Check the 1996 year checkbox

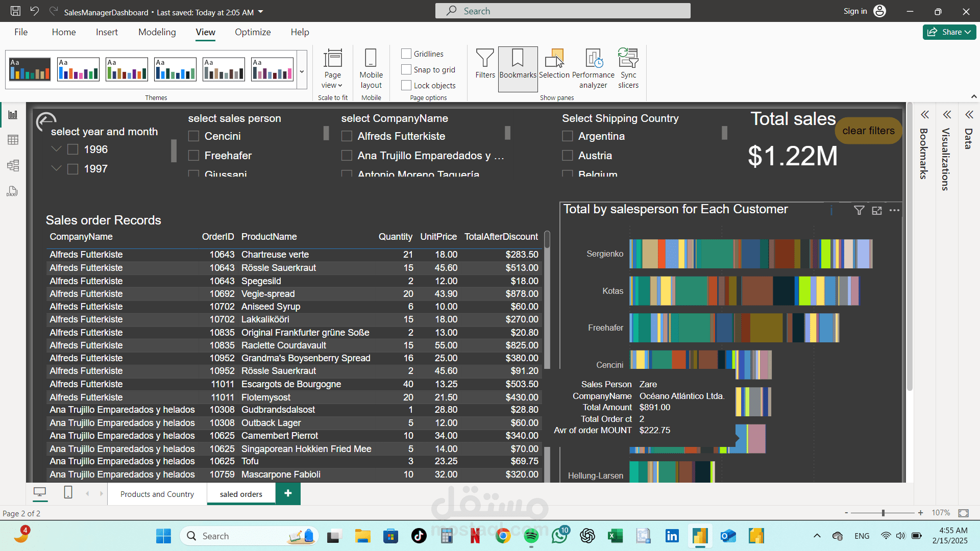[x=73, y=149]
